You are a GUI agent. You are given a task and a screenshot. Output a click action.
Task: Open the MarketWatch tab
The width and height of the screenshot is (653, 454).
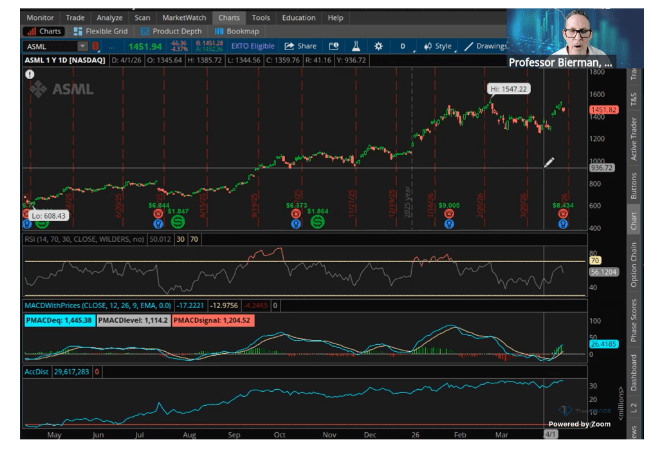[184, 18]
